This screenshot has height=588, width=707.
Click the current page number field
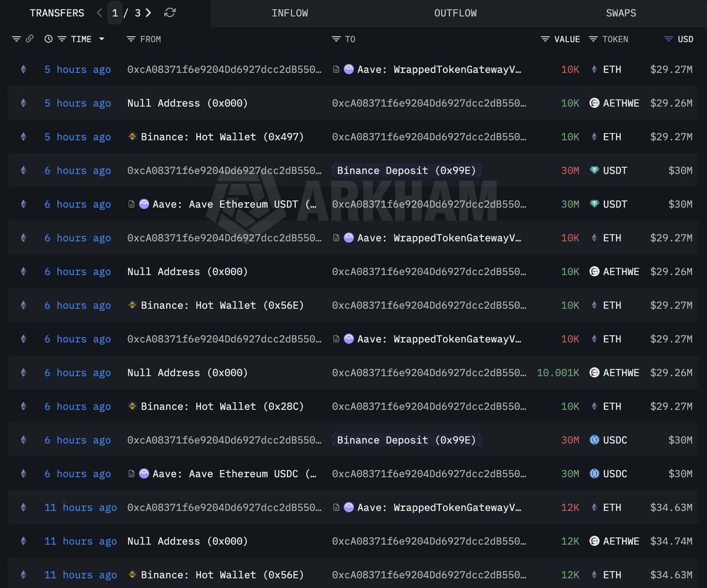115,13
